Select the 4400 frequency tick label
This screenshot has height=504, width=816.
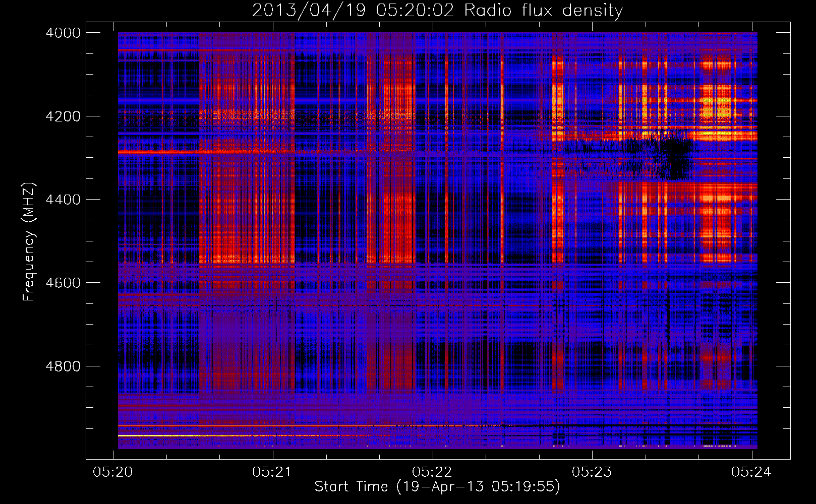tap(63, 200)
